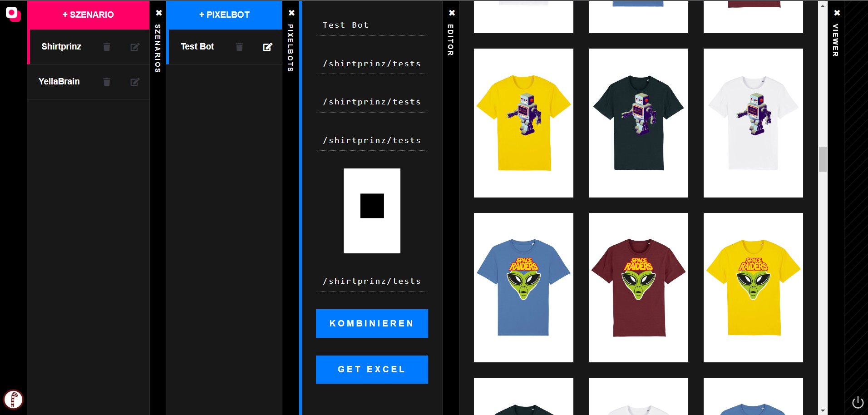Screen dimensions: 868x415
Task: Close the Pixelbots panel
Action: pyautogui.click(x=291, y=13)
